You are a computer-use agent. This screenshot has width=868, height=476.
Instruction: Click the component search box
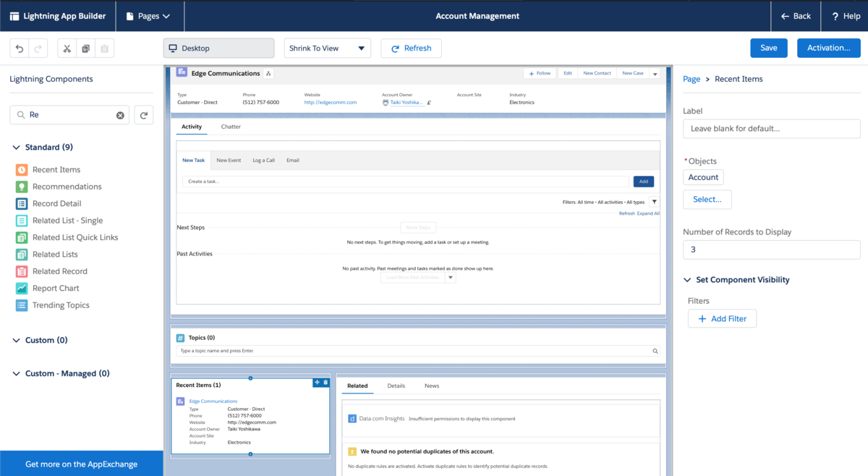(69, 115)
